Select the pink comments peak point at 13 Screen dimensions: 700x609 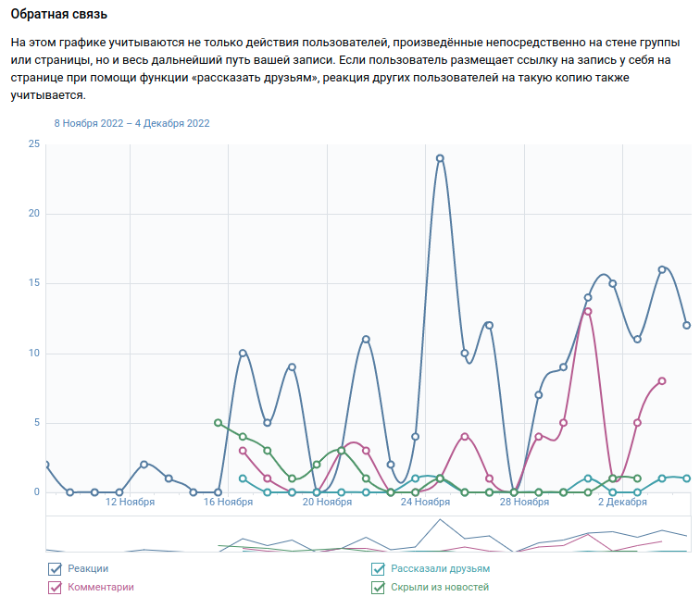pos(588,312)
